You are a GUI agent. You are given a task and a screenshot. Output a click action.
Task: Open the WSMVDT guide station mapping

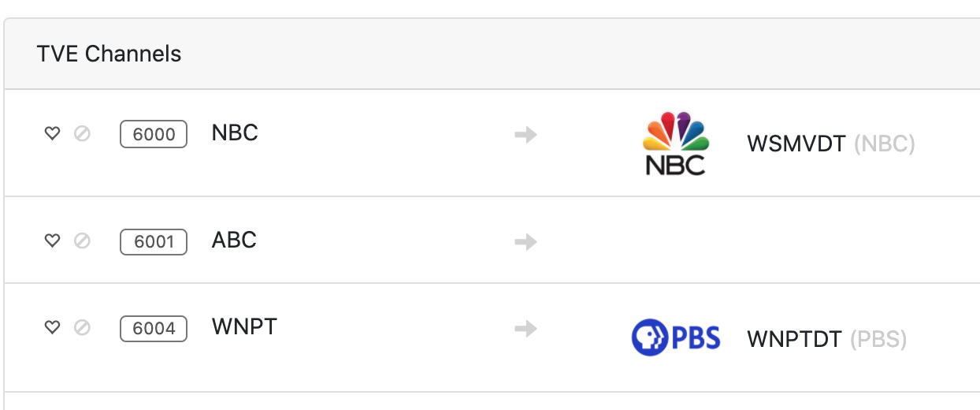click(x=830, y=144)
